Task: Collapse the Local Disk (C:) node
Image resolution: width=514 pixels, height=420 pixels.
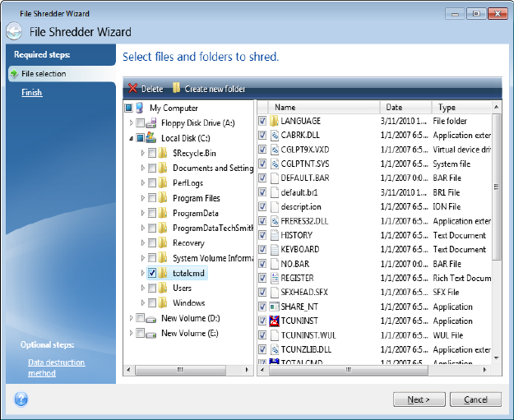Action: (x=132, y=139)
